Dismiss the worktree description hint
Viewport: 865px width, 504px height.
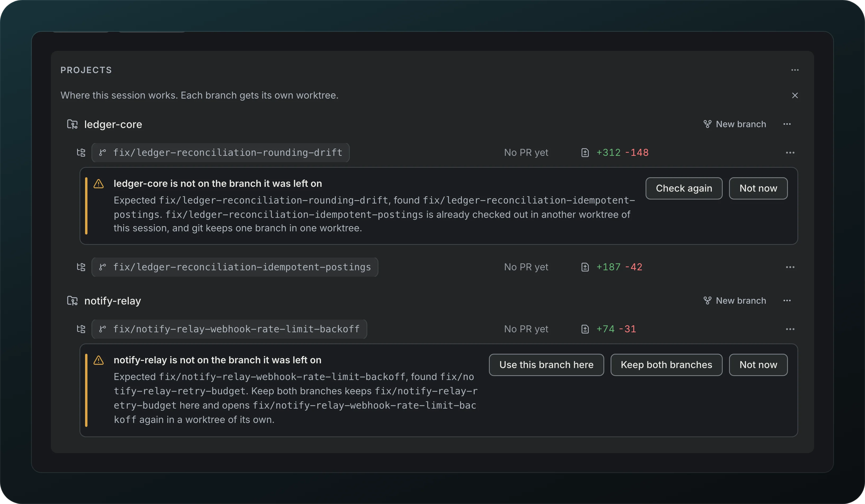point(795,95)
